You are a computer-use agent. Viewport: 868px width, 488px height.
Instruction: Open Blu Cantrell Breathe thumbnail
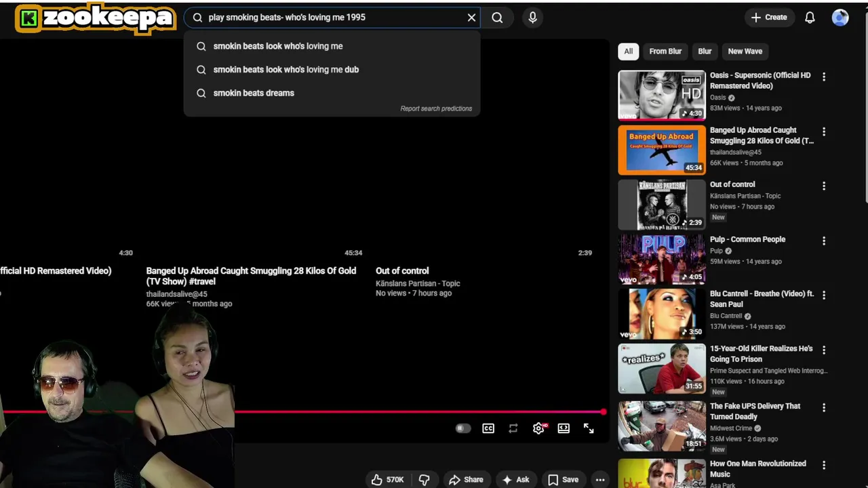pyautogui.click(x=662, y=314)
